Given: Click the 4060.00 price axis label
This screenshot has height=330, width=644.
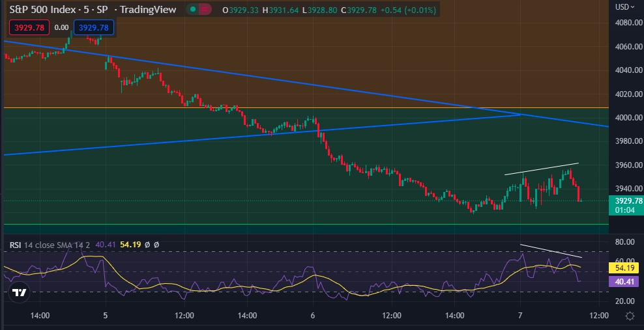Looking at the screenshot, I should (629, 46).
